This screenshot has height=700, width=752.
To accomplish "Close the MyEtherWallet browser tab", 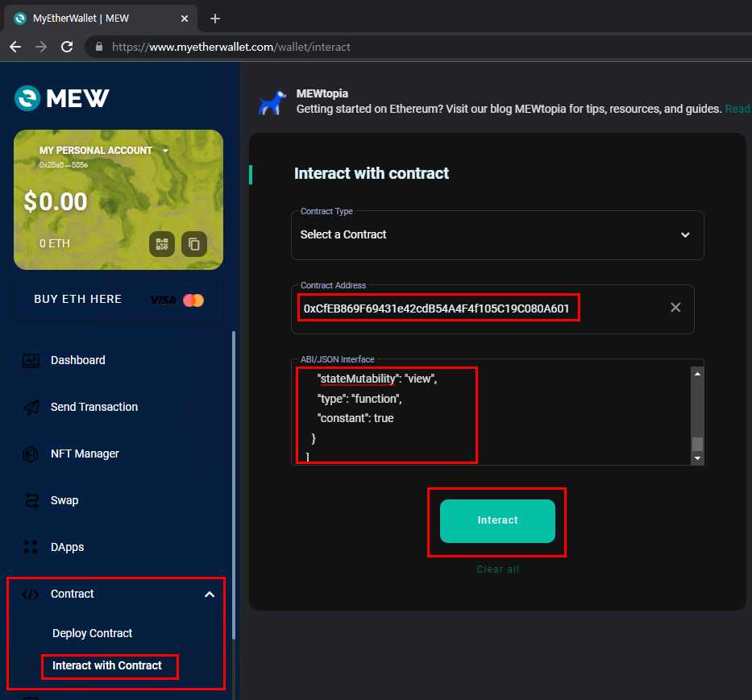I will pos(184,19).
